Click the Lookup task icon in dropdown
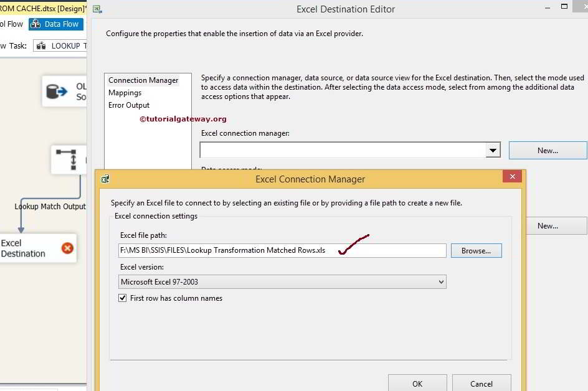 41,45
